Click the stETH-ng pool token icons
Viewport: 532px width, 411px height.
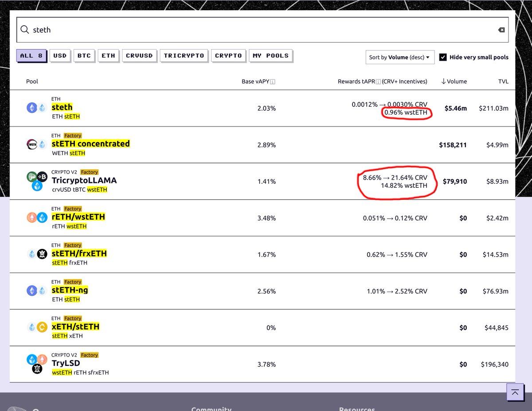[x=37, y=291]
